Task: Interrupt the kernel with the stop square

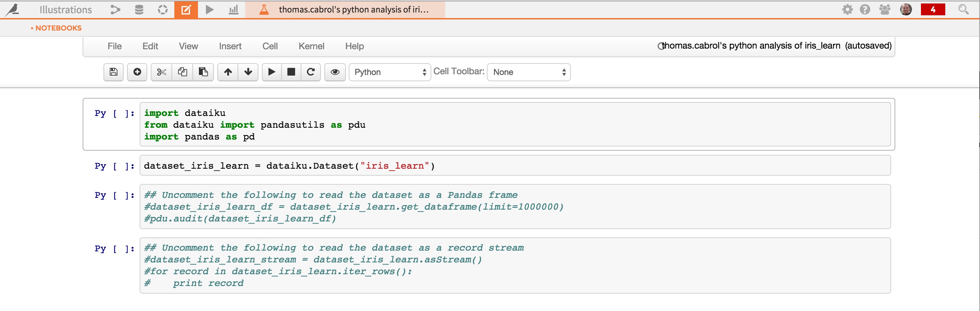Action: 291,72
